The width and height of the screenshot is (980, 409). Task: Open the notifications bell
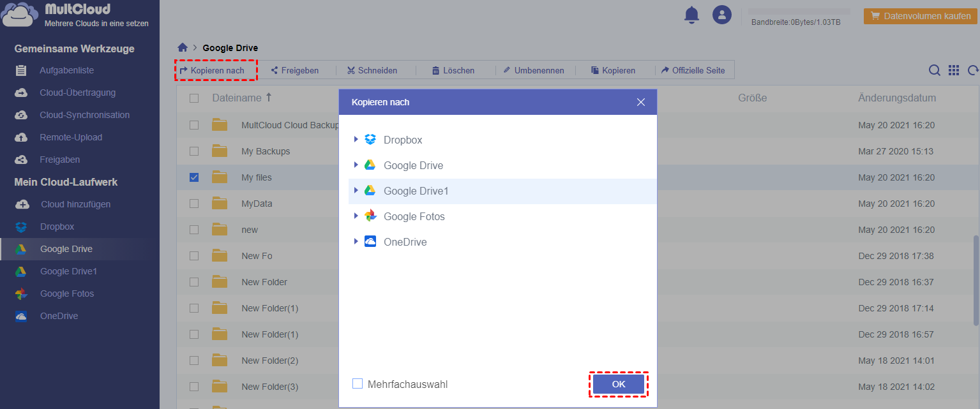691,15
